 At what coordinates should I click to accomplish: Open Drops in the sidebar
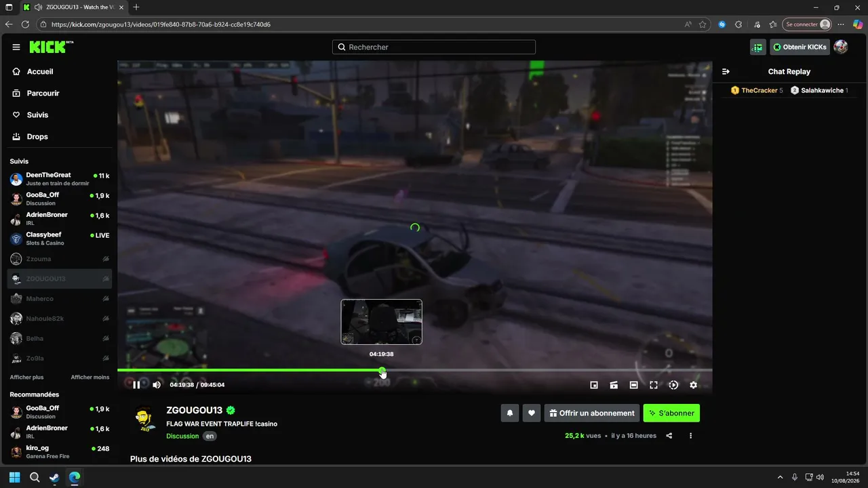point(31,136)
